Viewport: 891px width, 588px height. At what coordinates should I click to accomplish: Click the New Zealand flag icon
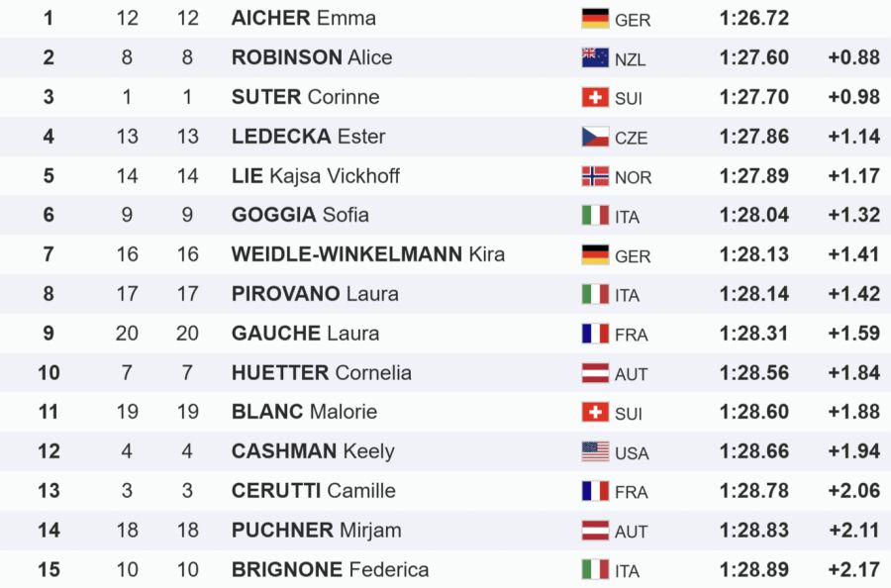point(595,57)
